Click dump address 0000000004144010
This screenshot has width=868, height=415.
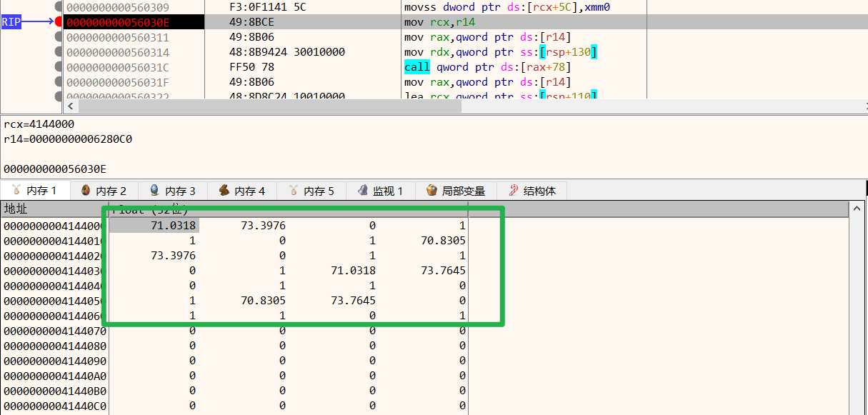(x=55, y=241)
